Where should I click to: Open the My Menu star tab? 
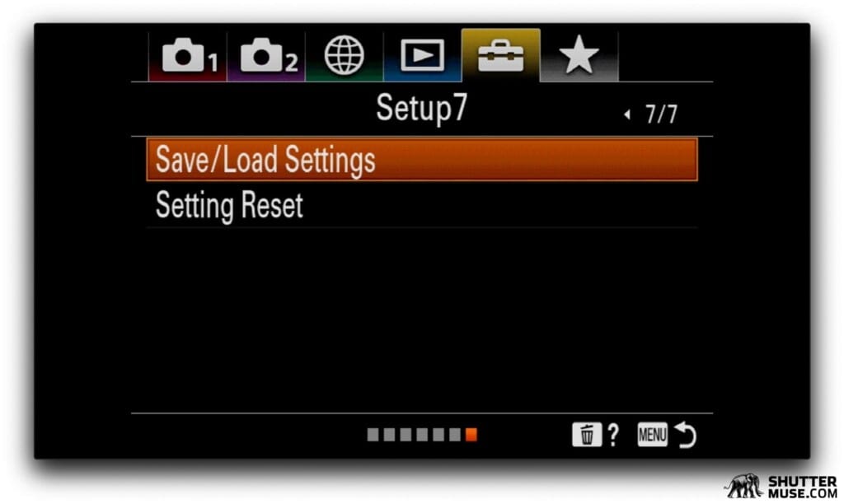click(579, 55)
